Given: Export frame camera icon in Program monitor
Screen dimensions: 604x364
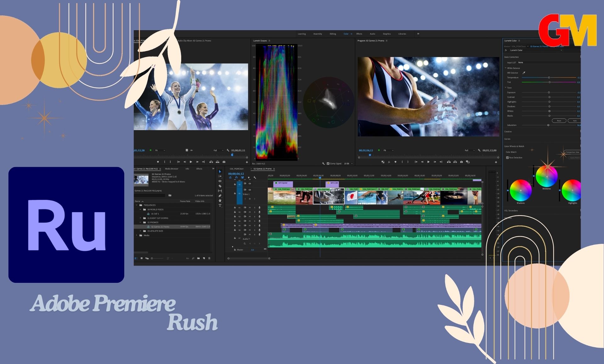Looking at the screenshot, I should tap(461, 162).
